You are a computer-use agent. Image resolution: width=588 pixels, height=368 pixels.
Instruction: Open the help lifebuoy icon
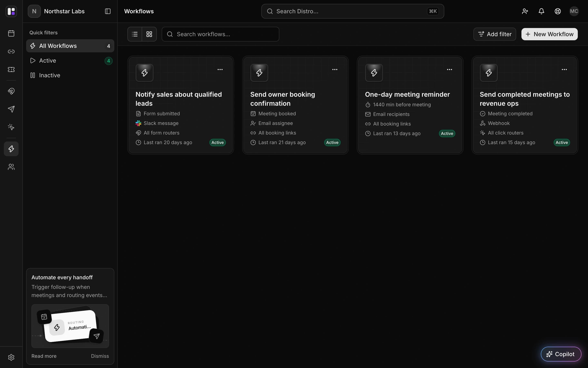[558, 11]
